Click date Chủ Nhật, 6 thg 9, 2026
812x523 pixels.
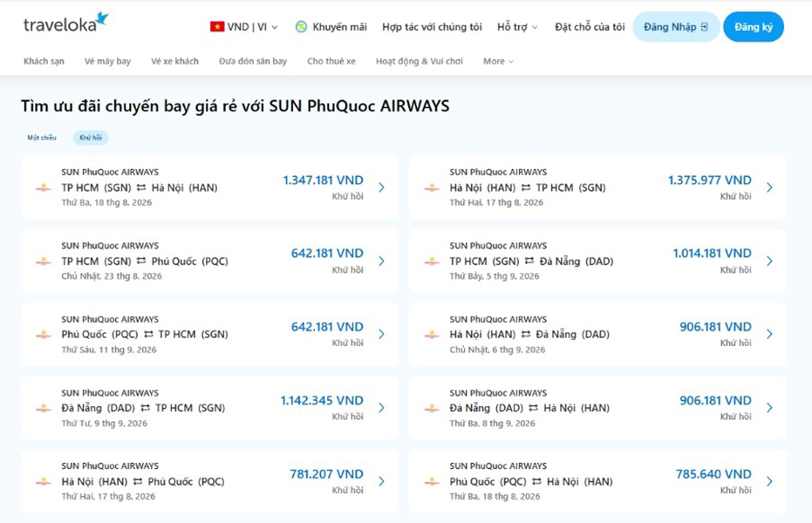[x=497, y=350]
